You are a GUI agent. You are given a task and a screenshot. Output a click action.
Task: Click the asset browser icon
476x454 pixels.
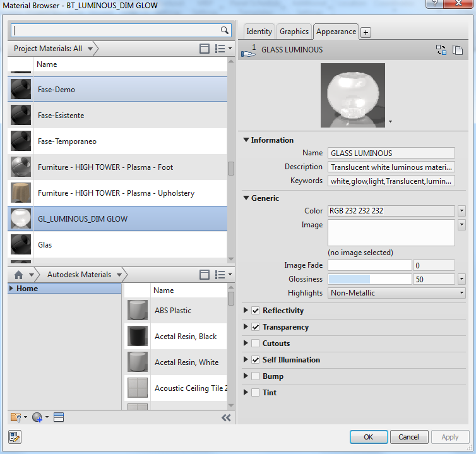pyautogui.click(x=59, y=417)
